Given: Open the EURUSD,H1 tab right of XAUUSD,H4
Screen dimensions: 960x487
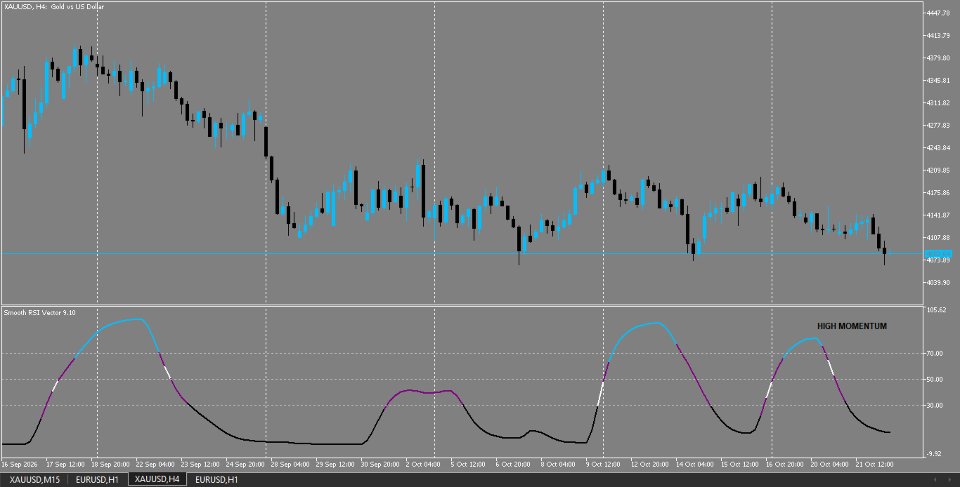Looking at the screenshot, I should coord(216,480).
